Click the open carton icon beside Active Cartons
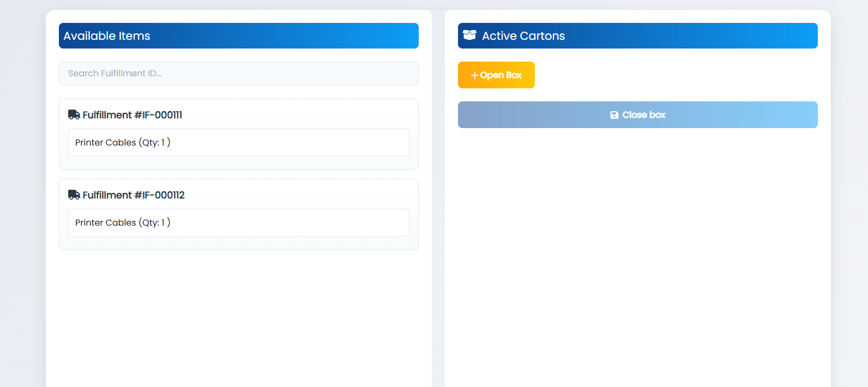The width and height of the screenshot is (868, 387). click(x=469, y=35)
